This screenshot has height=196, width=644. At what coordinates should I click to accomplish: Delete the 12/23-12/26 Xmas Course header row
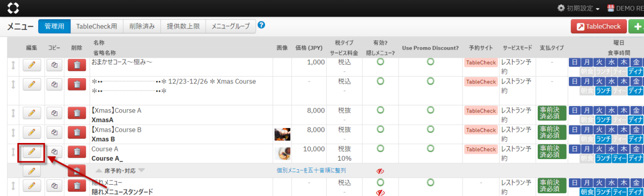click(77, 84)
